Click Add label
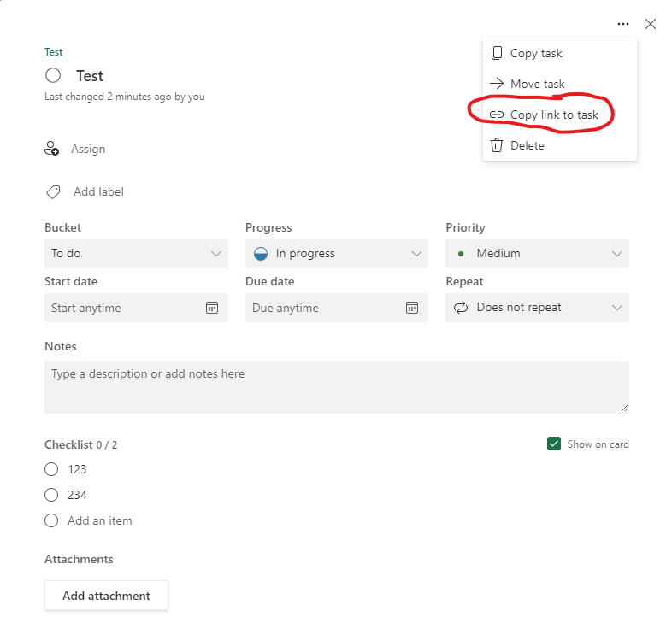The width and height of the screenshot is (672, 629). [x=98, y=191]
